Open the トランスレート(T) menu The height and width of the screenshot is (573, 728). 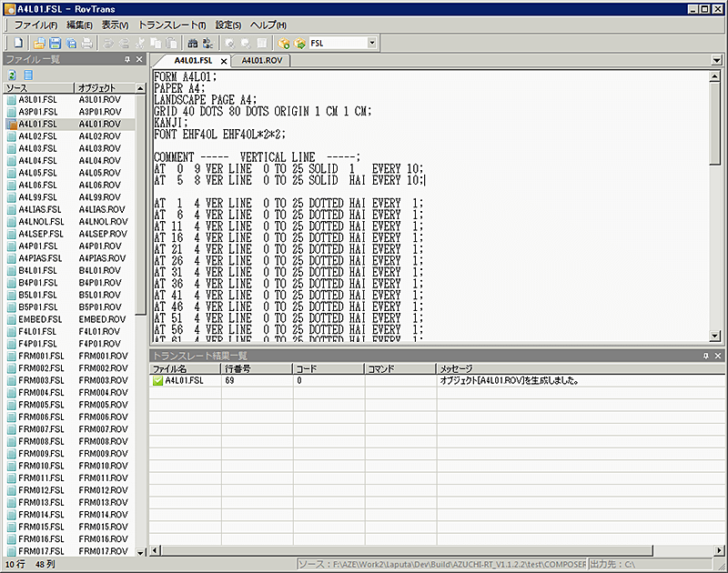173,25
